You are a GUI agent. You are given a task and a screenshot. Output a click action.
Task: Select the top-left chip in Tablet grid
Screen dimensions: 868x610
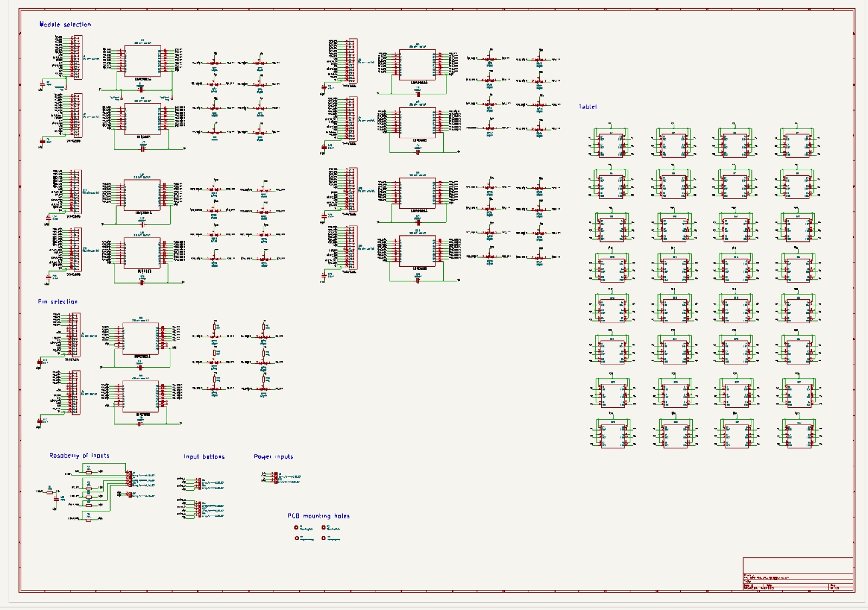611,145
